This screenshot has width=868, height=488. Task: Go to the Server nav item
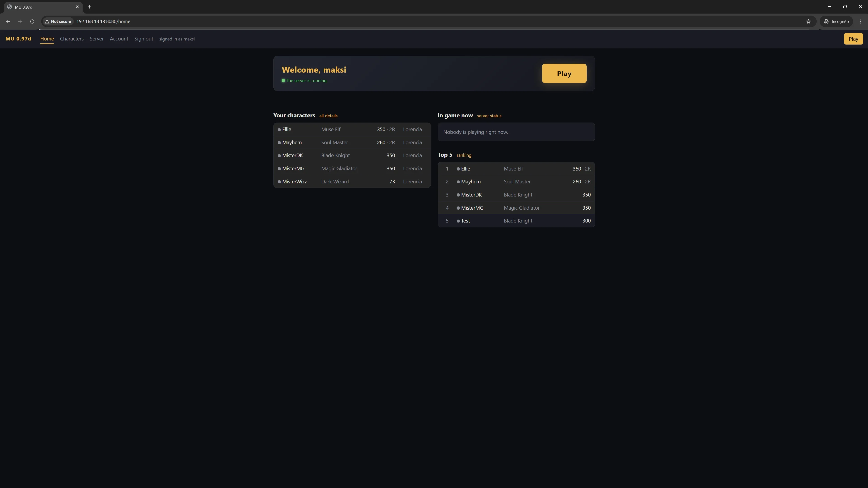[97, 39]
